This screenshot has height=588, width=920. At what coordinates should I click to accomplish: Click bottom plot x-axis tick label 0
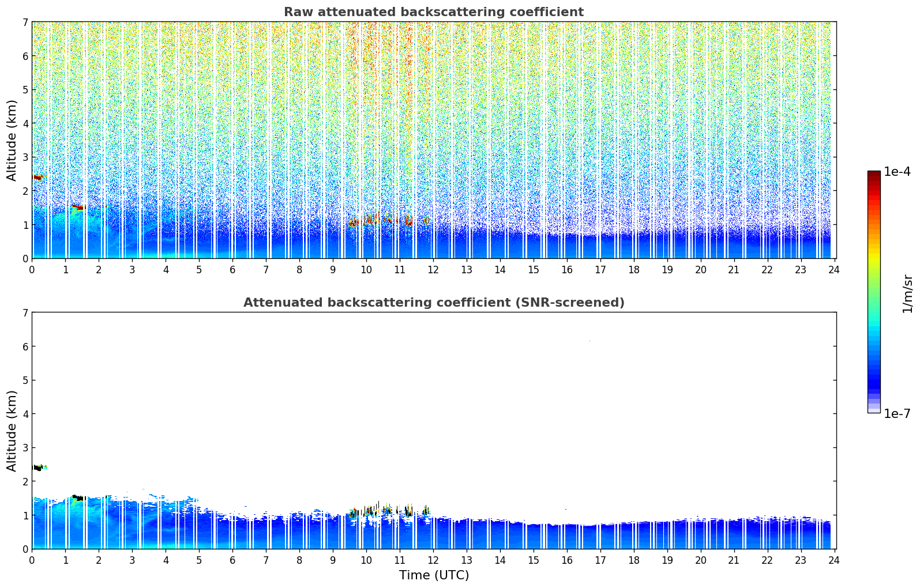(32, 560)
